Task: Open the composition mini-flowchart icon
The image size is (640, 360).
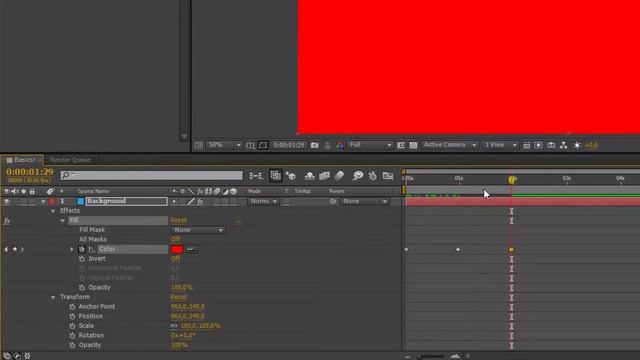Action: point(256,176)
